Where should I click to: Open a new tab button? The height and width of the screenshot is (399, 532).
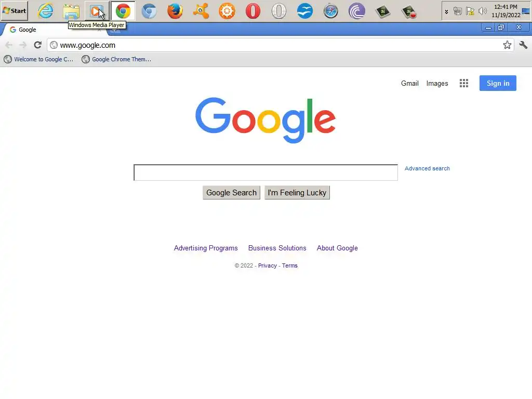[114, 31]
